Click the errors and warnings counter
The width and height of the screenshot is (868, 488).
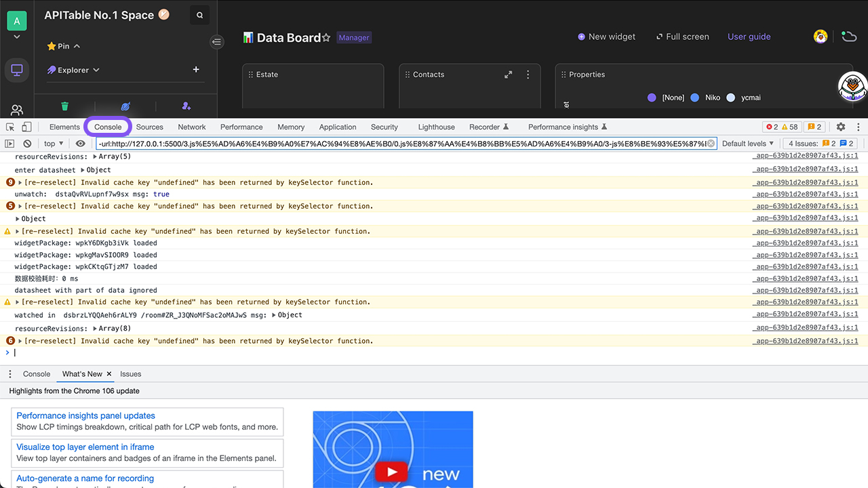(x=782, y=127)
